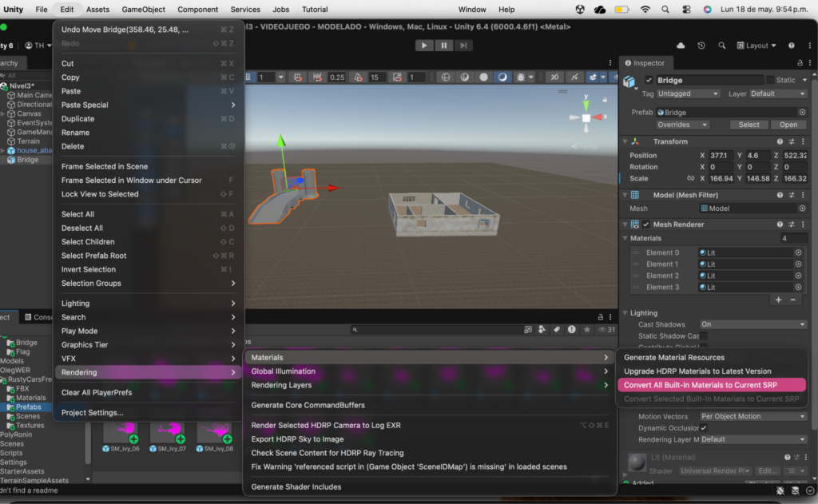
Task: Open Transform presets slider icon
Action: 792,141
